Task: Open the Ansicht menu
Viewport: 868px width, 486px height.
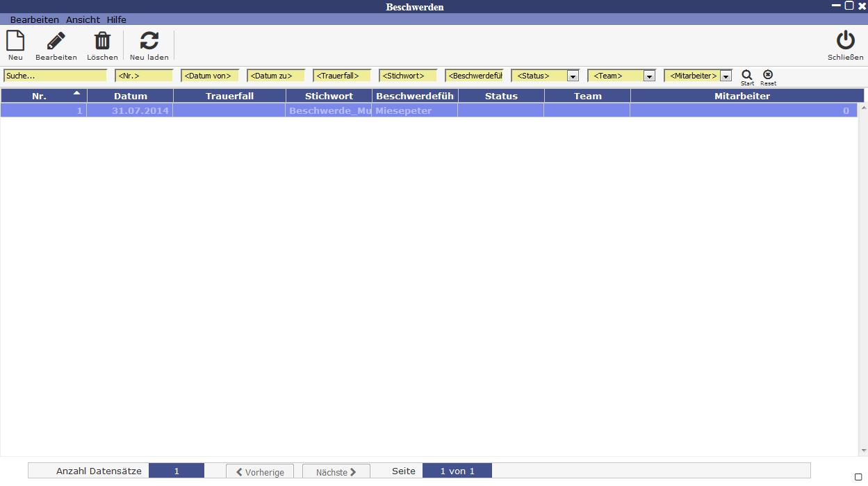Action: pos(83,19)
